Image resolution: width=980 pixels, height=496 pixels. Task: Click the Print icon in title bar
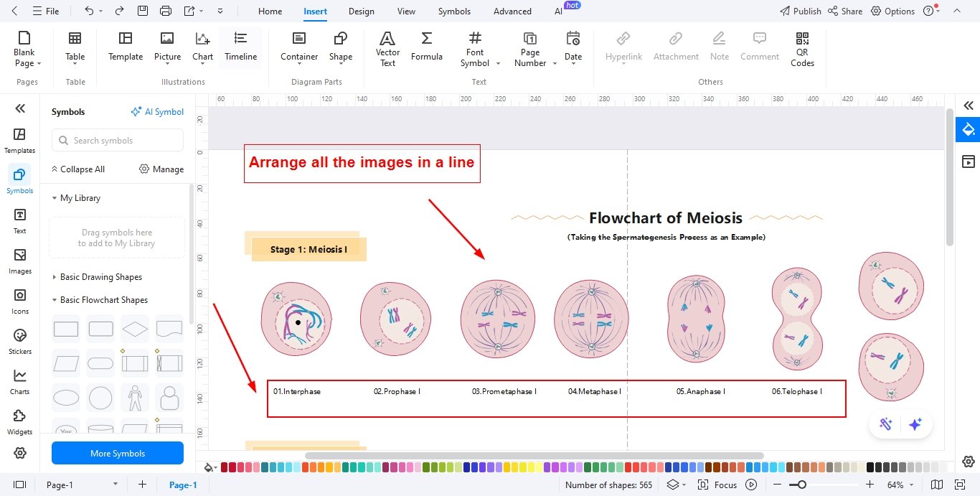166,11
